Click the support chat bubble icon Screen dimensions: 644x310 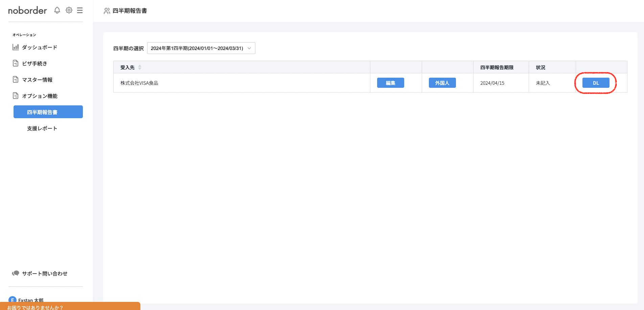[16, 274]
